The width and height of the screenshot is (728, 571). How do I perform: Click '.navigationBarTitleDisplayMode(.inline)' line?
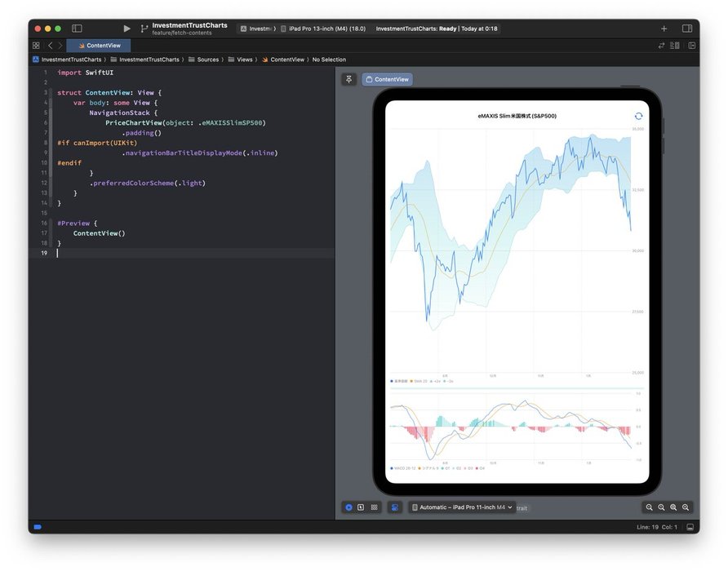[x=200, y=153]
